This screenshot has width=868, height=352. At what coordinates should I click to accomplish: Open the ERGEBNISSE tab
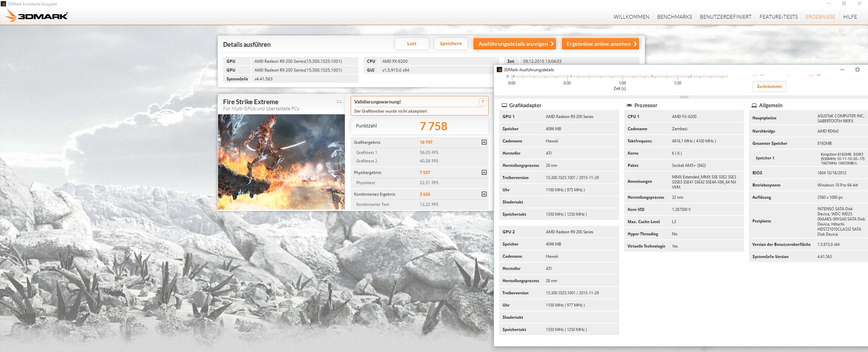point(820,17)
